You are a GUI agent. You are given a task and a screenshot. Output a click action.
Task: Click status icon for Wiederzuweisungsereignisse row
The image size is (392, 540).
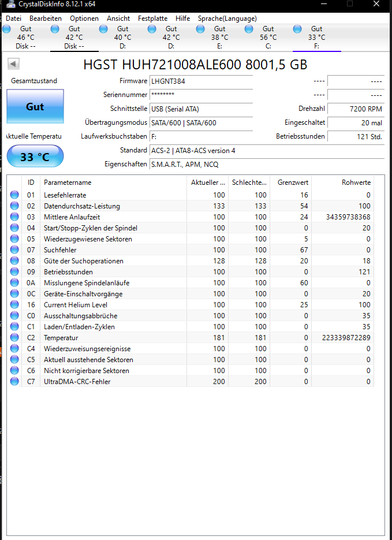click(14, 348)
